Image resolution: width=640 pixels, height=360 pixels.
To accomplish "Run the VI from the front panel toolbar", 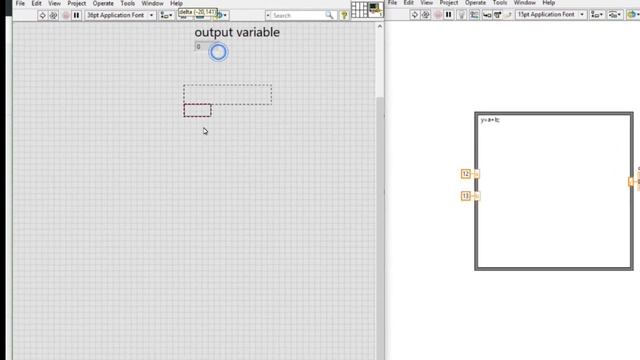I will pyautogui.click(x=42, y=16).
